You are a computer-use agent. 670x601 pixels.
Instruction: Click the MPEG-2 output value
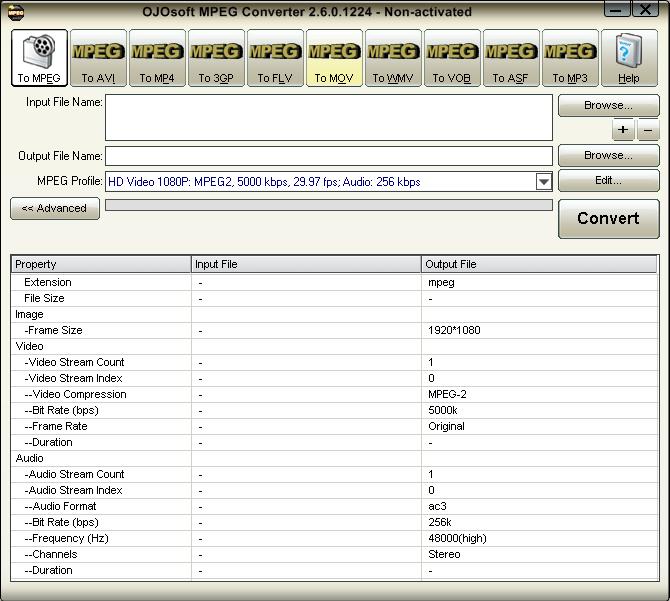pos(447,394)
